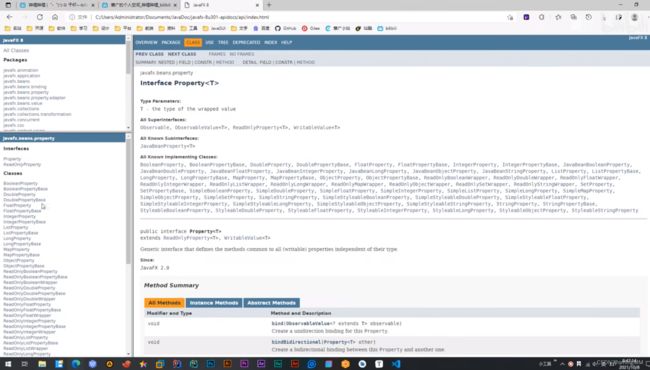
Task: Open ObjectProperty class in sidebar list
Action: point(19,260)
